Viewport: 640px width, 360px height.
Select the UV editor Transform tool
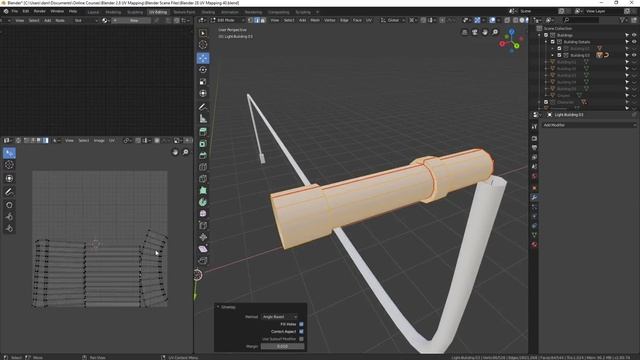coord(9,178)
